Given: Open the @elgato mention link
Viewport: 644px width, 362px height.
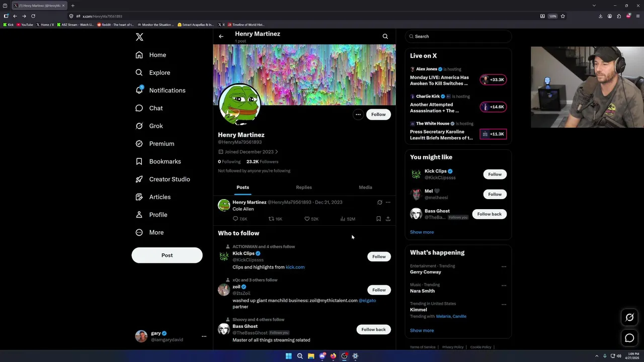Looking at the screenshot, I should [x=367, y=301].
